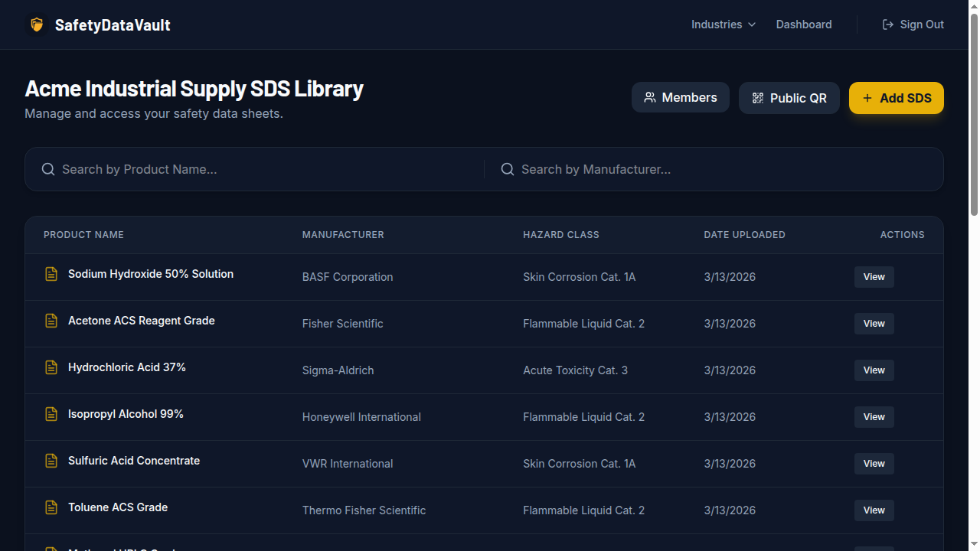
Task: Add a new SDS document
Action: [896, 98]
